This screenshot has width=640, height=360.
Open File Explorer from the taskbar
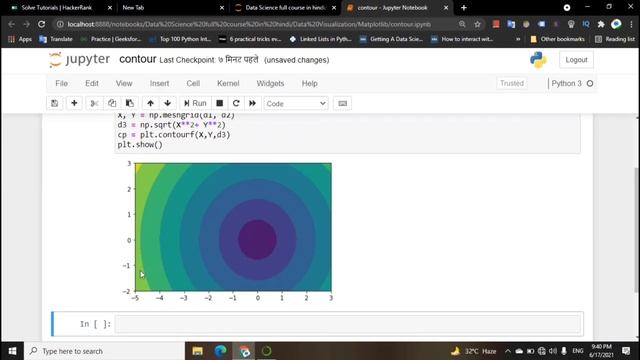click(198, 351)
